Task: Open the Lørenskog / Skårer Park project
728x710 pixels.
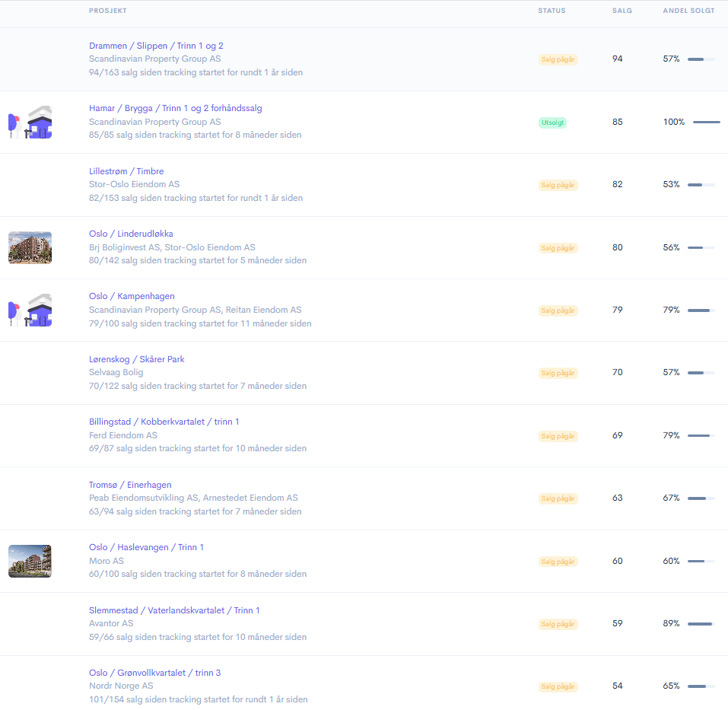Action: [x=136, y=359]
